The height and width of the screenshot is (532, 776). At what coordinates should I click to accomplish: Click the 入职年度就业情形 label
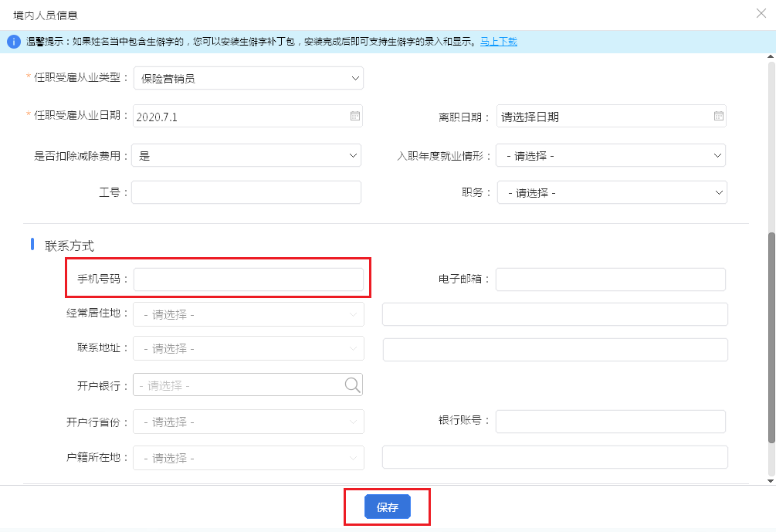tap(440, 156)
